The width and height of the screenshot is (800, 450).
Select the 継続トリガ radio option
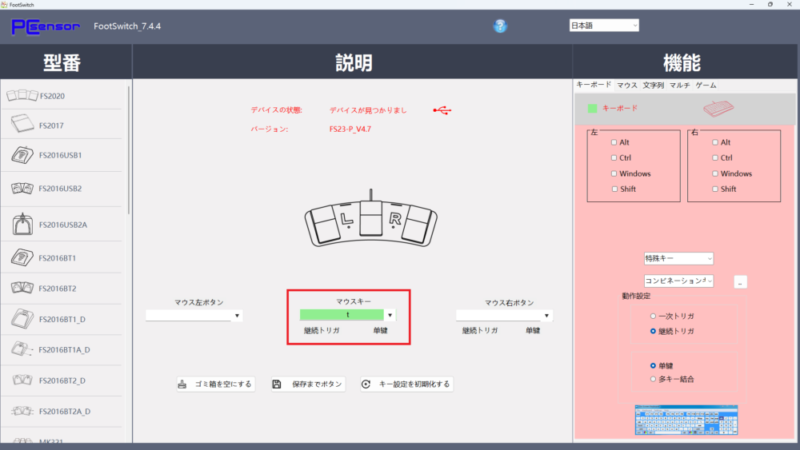[x=653, y=331]
